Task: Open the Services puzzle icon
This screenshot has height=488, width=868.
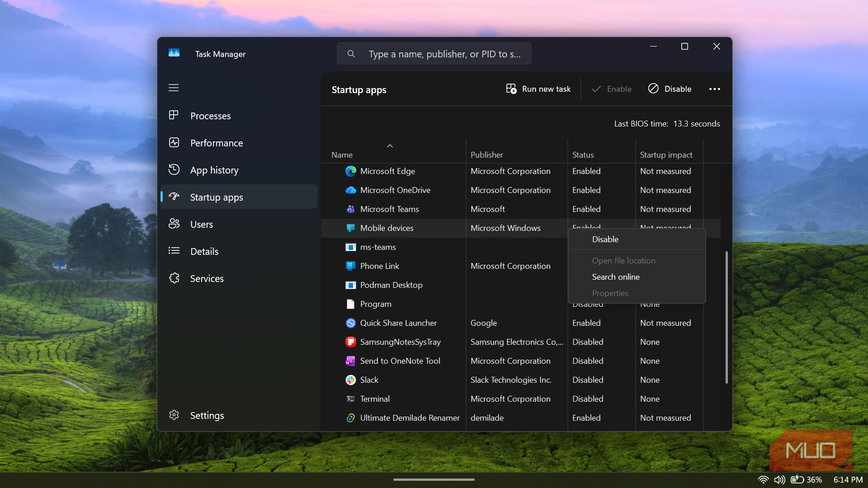Action: coord(174,278)
